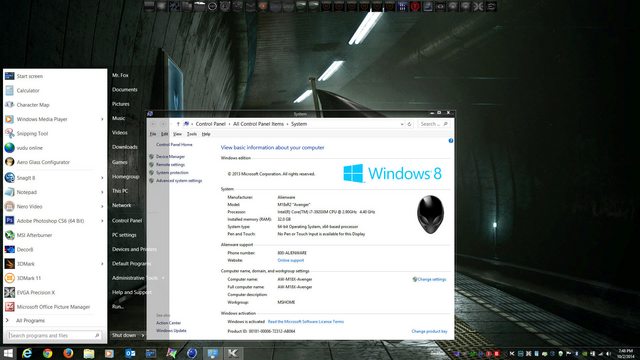Viewport: 640px width, 360px height.
Task: Open Control Panel from Start menu
Action: pyautogui.click(x=127, y=220)
